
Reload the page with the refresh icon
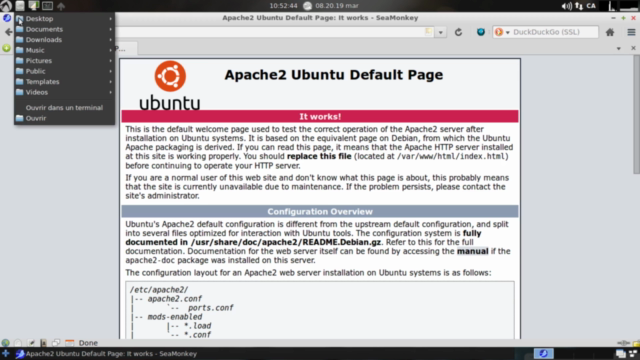click(458, 32)
